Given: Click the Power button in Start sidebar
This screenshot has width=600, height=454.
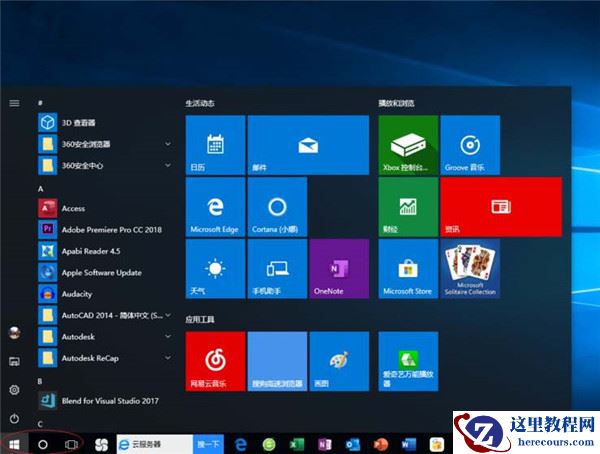Looking at the screenshot, I should tap(14, 418).
